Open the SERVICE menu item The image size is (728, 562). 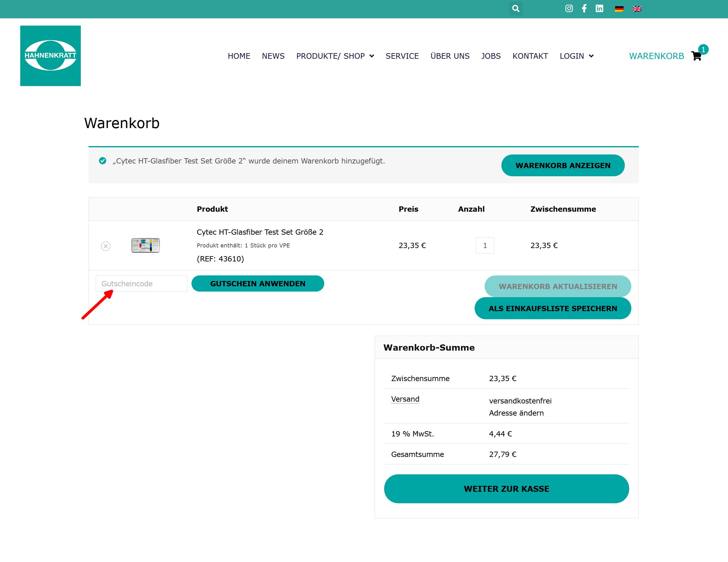tap(402, 56)
